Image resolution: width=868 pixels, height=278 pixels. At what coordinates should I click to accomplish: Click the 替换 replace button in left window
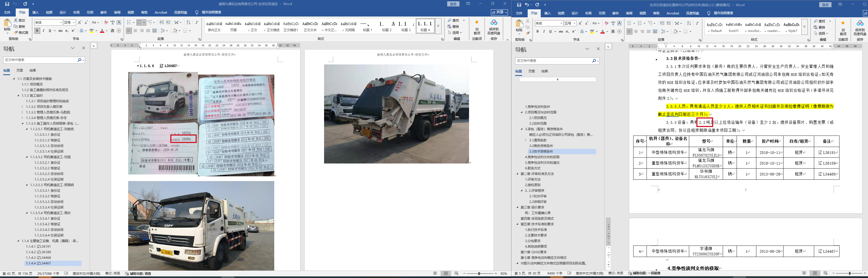click(454, 27)
